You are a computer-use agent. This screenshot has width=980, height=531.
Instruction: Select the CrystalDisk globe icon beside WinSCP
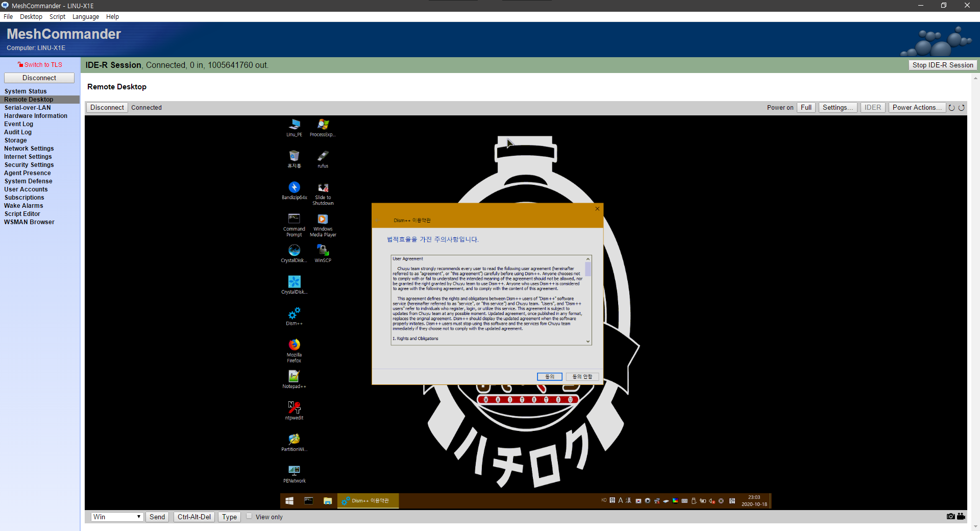pos(294,253)
